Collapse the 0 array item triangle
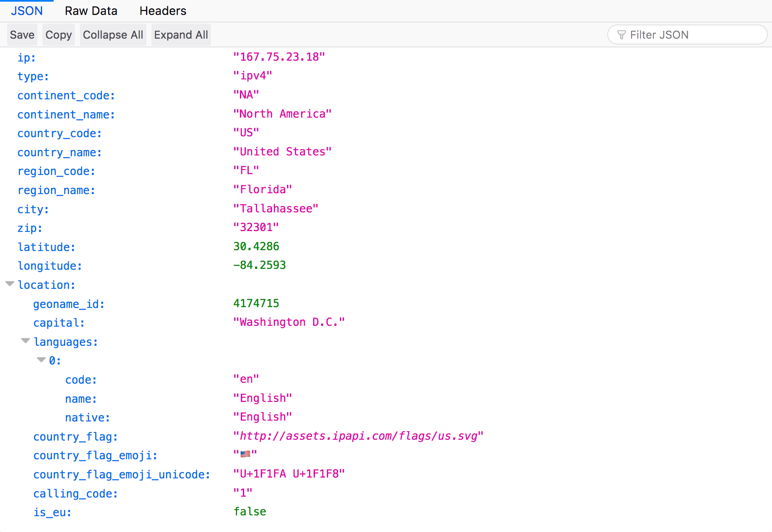Image resolution: width=772 pixels, height=532 pixels. click(41, 360)
